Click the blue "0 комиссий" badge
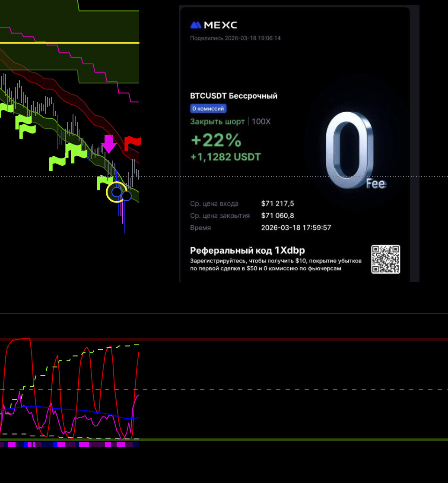 [x=208, y=109]
